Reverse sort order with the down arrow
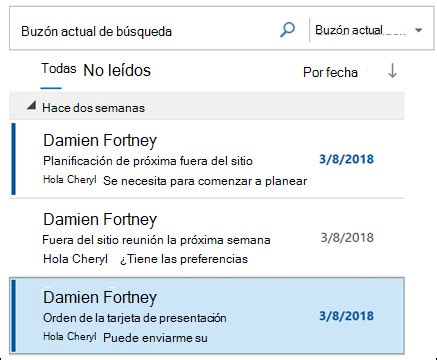437x360 pixels. (x=393, y=71)
